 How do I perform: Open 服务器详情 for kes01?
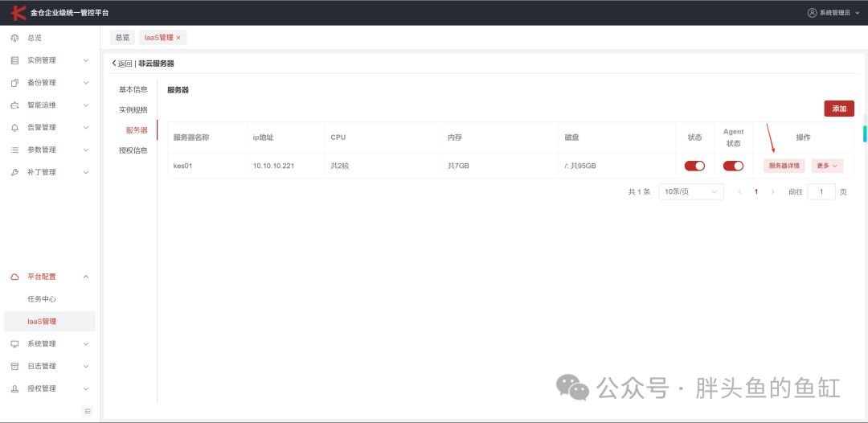pyautogui.click(x=784, y=166)
